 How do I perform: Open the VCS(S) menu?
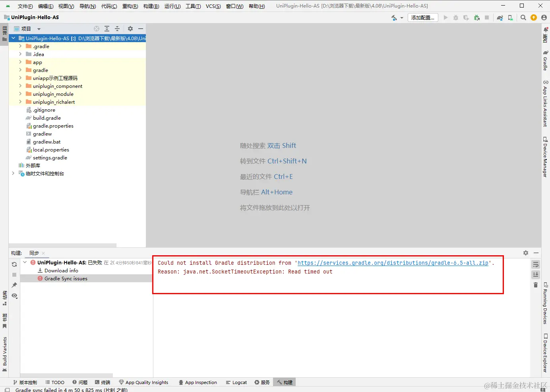coord(213,6)
